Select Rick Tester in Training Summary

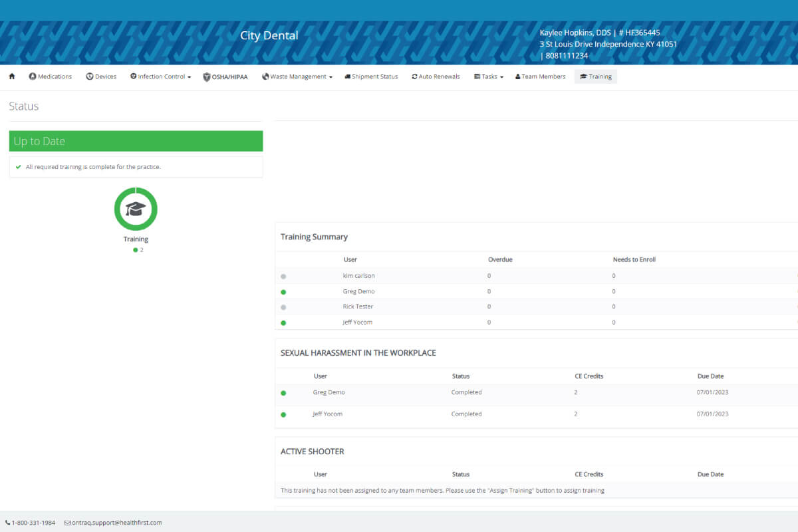[358, 307]
